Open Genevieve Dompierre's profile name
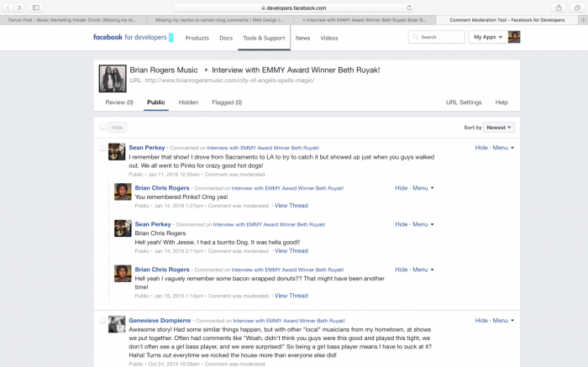Viewport: 588px width, 367px height. point(160,321)
